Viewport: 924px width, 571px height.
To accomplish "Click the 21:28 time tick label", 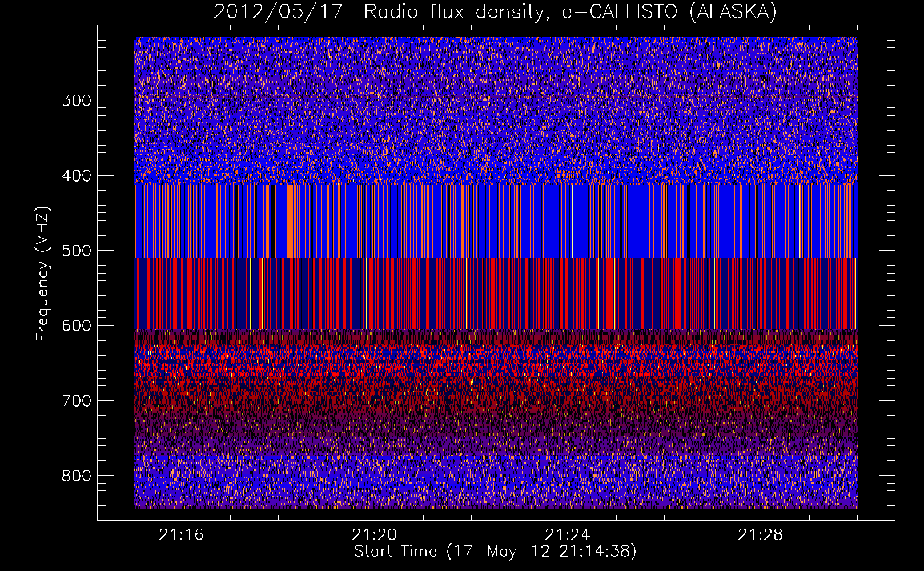I will point(761,535).
